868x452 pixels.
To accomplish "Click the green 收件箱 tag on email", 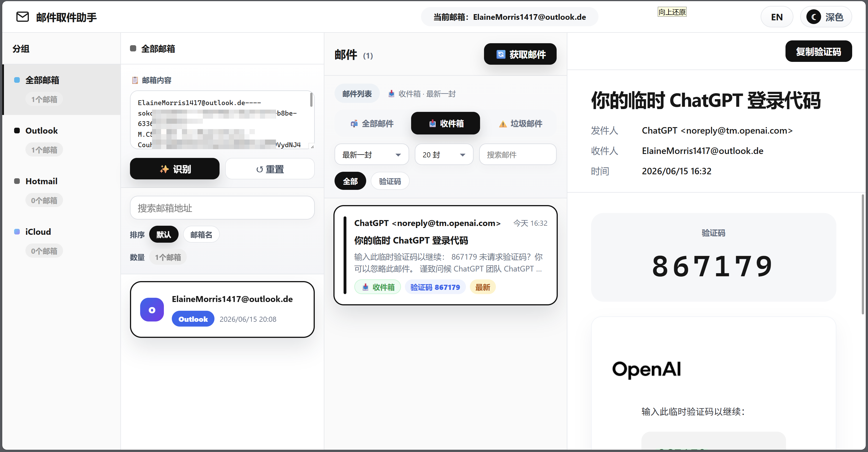I will click(x=378, y=287).
